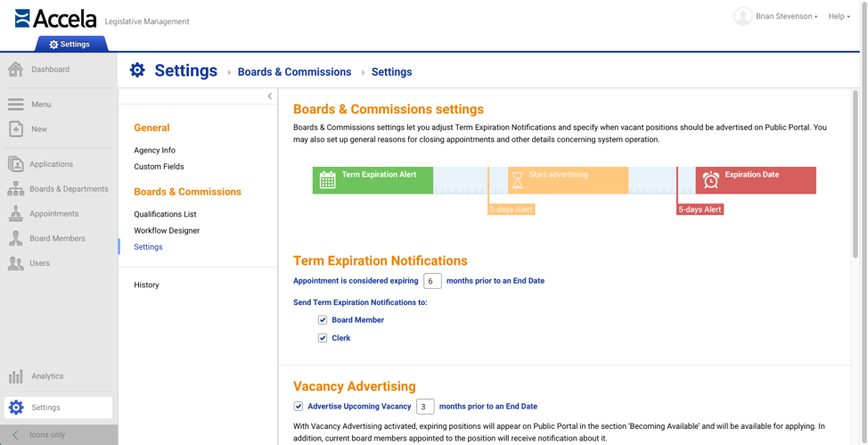
Task: Open the Analytics bar chart icon
Action: [15, 376]
